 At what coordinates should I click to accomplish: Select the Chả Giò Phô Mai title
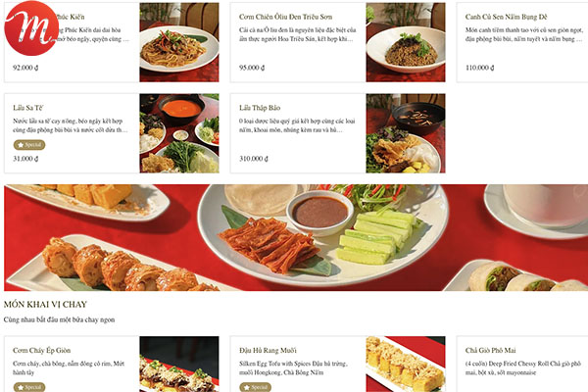point(491,351)
